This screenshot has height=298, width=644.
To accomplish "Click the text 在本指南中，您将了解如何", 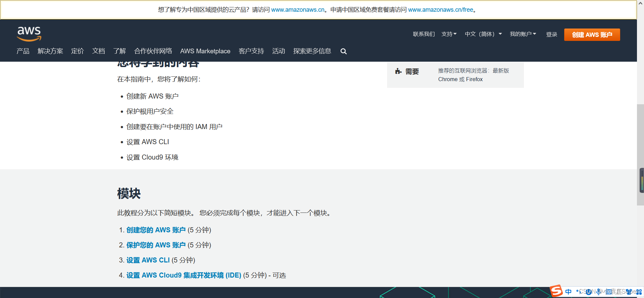I will point(159,79).
